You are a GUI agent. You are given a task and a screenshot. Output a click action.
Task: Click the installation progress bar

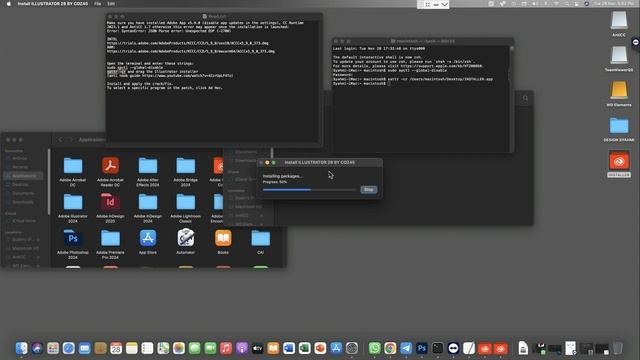[309, 190]
